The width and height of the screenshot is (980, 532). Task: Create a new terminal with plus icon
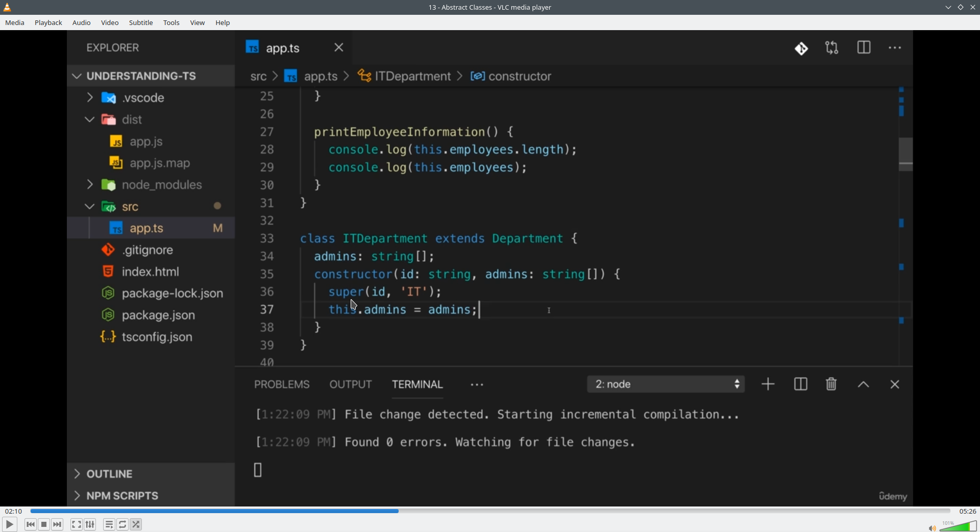coord(768,384)
